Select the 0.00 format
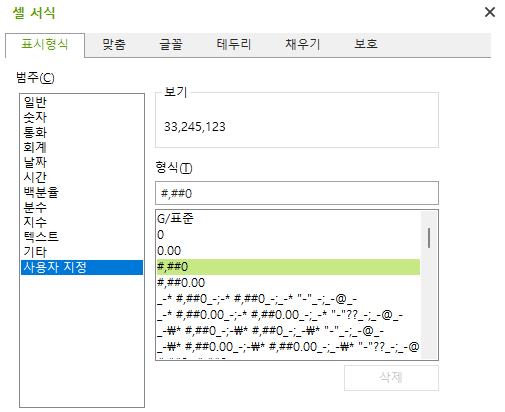Viewport: 505px width, 412px height. (288, 251)
